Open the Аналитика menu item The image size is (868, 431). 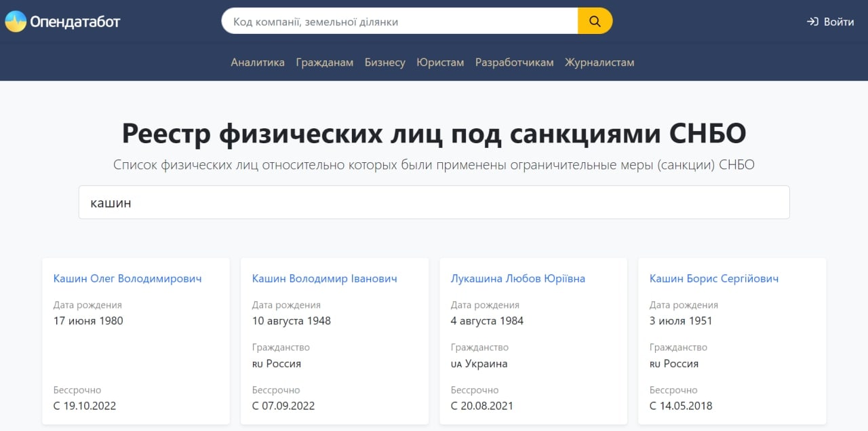click(x=258, y=62)
